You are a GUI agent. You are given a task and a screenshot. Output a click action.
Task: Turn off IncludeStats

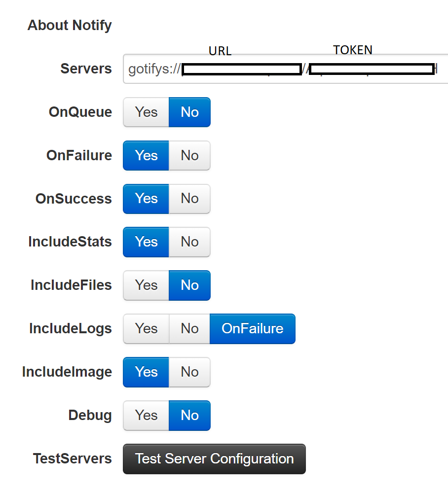[x=189, y=242]
